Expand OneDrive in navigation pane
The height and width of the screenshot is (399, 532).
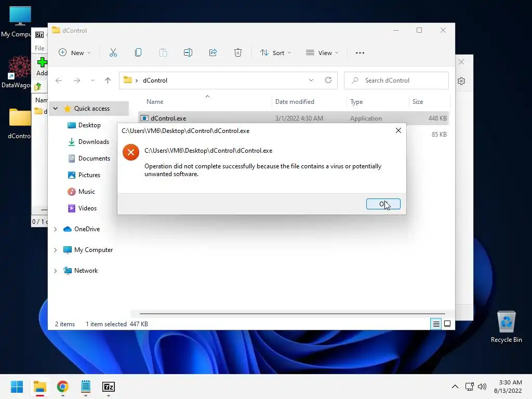click(55, 229)
